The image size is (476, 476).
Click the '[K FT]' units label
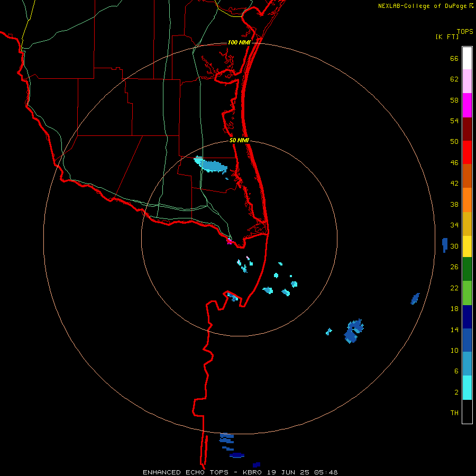[447, 36]
